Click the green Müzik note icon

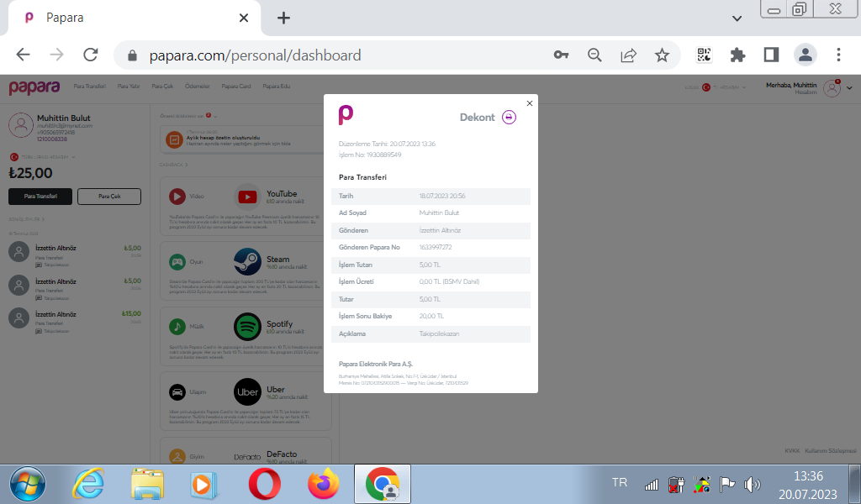[177, 326]
